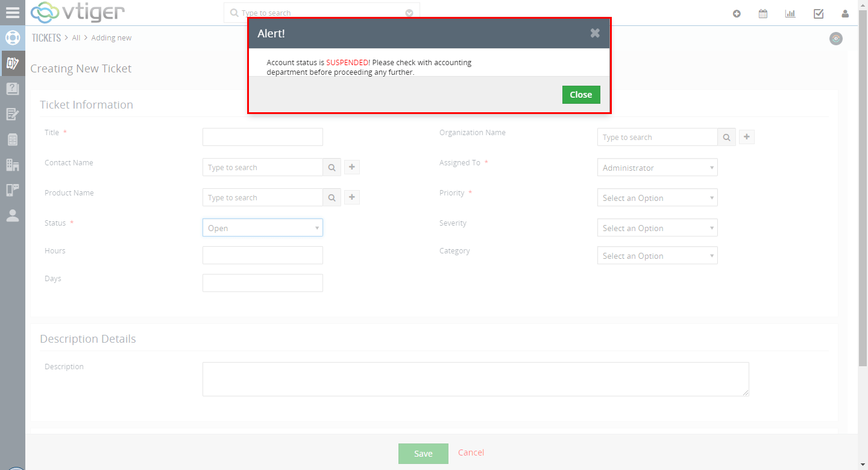Click the TICKETS breadcrumb link
The height and width of the screenshot is (470, 868).
46,37
